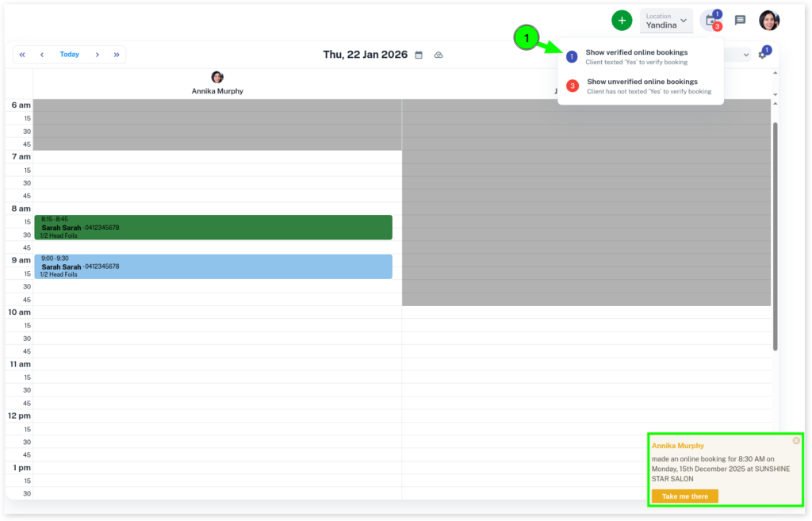Click the cloud sync icon beside date
Image resolution: width=812 pixels, height=521 pixels.
439,55
